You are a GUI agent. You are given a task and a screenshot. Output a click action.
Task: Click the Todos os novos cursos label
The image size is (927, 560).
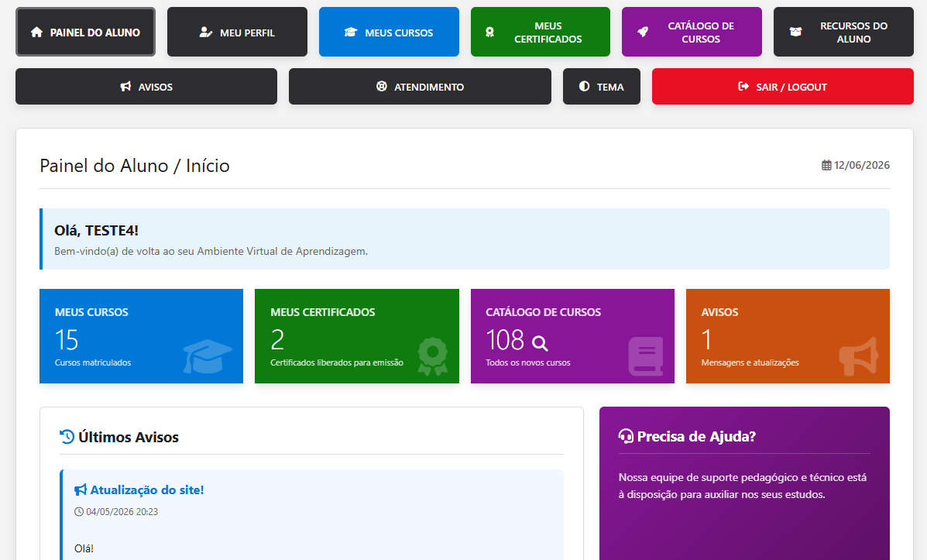coord(528,362)
